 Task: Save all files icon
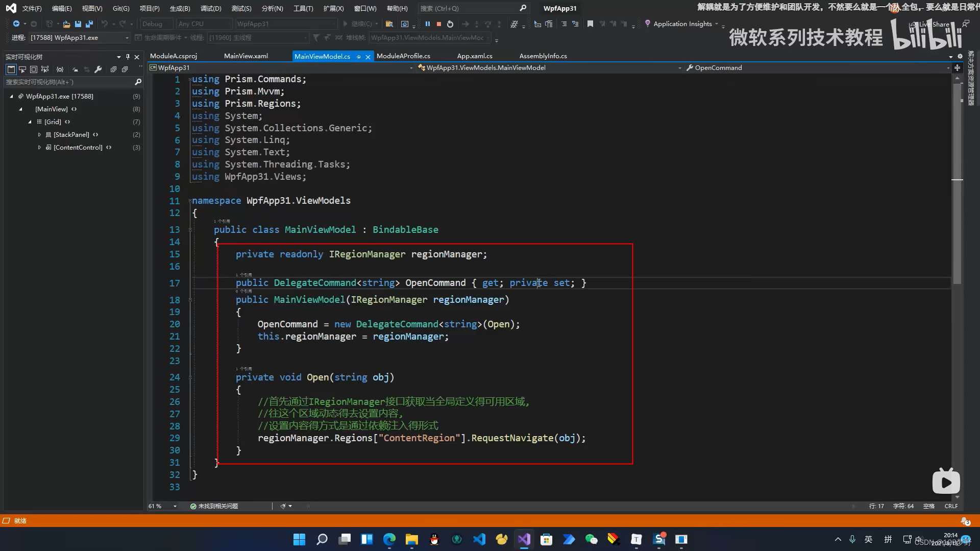coord(89,24)
